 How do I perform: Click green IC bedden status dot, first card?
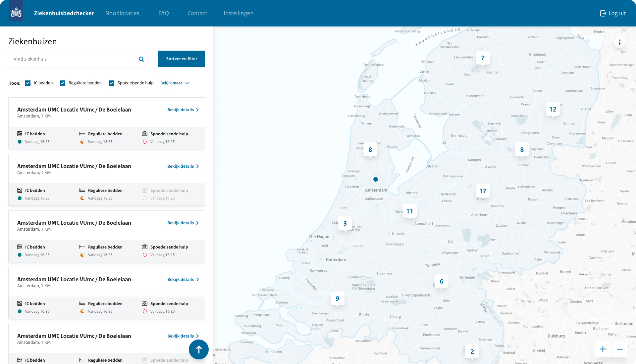click(20, 142)
